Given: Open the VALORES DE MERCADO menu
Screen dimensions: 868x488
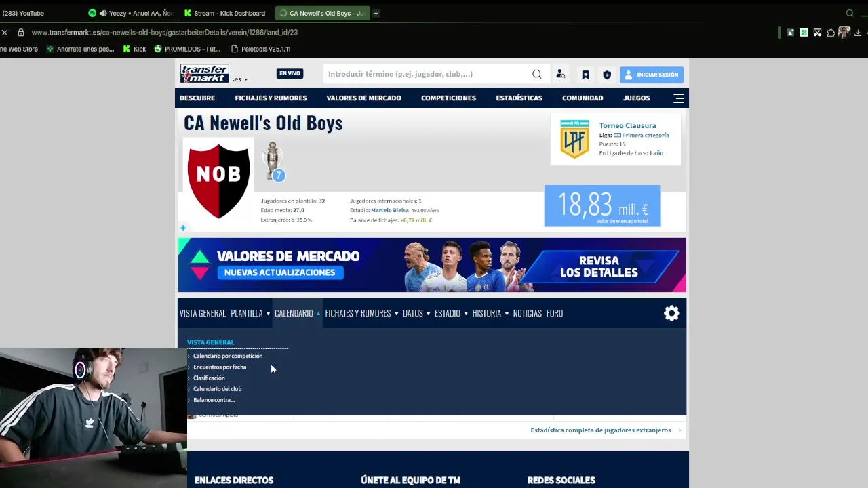Looking at the screenshot, I should [x=363, y=98].
